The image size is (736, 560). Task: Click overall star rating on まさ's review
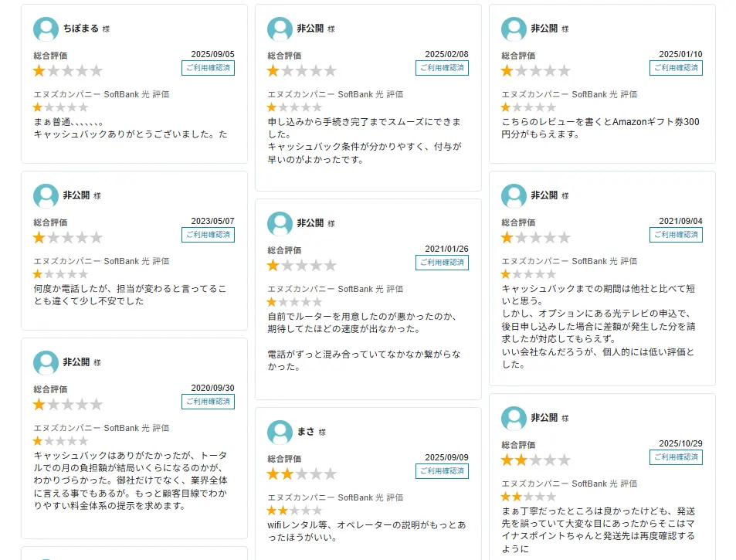[x=302, y=473]
